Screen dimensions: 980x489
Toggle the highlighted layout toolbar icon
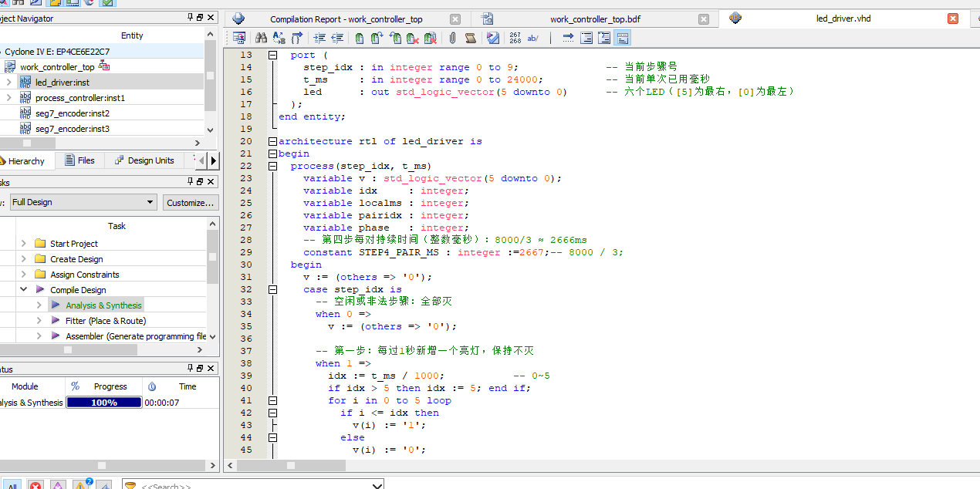622,38
